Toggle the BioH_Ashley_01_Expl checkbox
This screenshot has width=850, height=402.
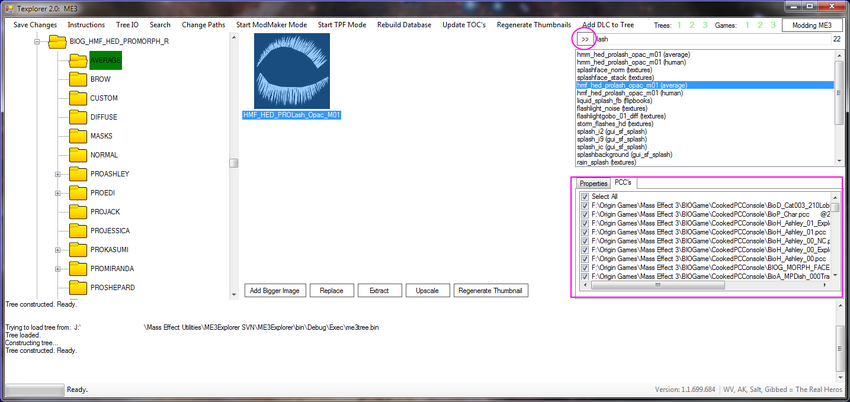[584, 223]
